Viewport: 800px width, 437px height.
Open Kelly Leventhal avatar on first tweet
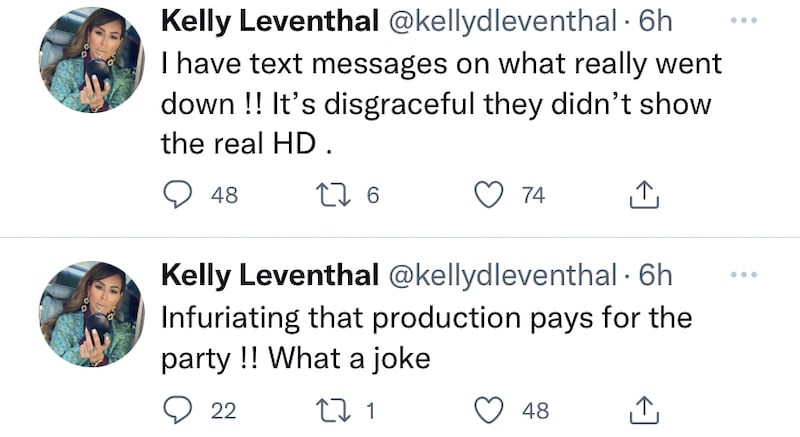coord(90,67)
